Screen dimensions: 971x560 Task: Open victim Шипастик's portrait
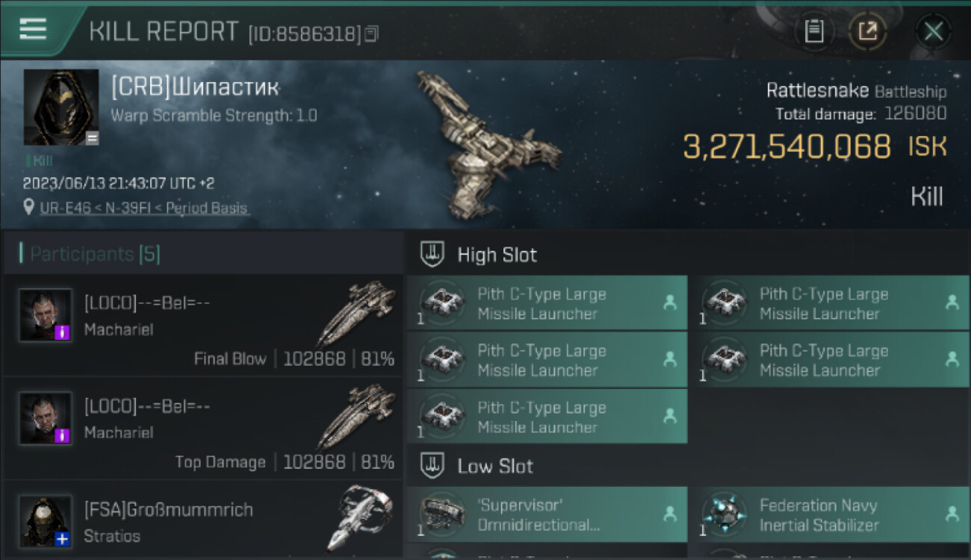click(61, 107)
